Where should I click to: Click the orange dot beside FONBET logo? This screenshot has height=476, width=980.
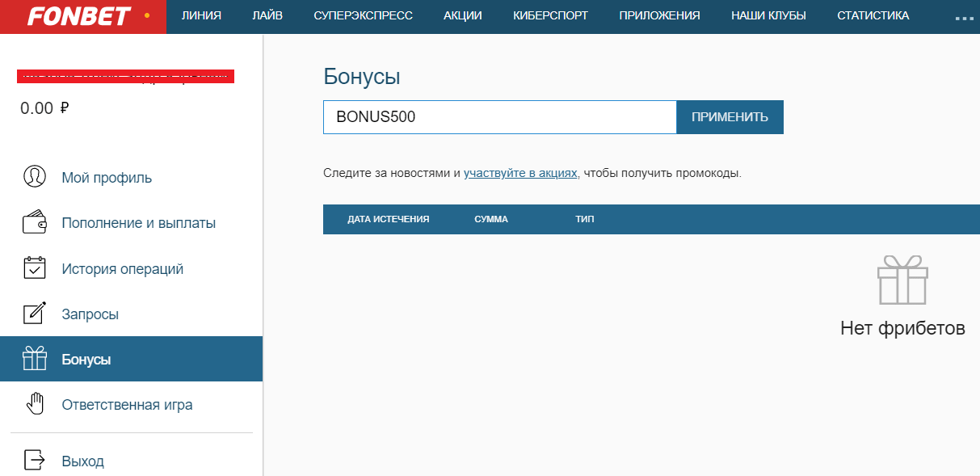[x=146, y=15]
